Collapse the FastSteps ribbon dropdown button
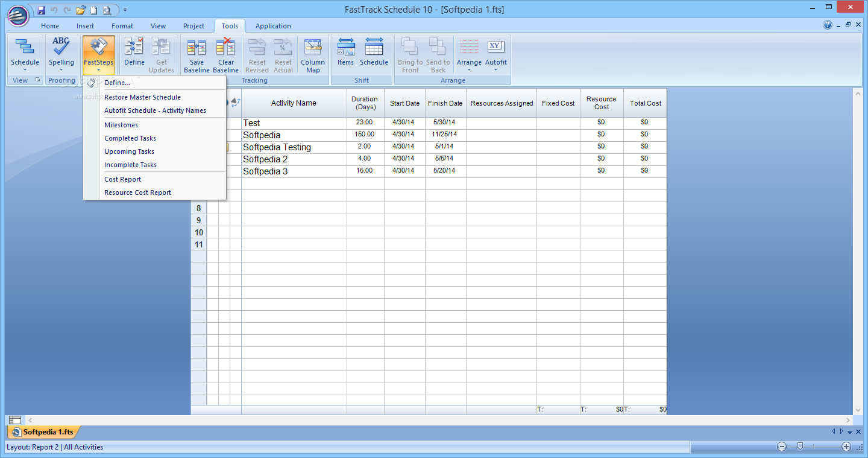The width and height of the screenshot is (868, 458). [98, 55]
